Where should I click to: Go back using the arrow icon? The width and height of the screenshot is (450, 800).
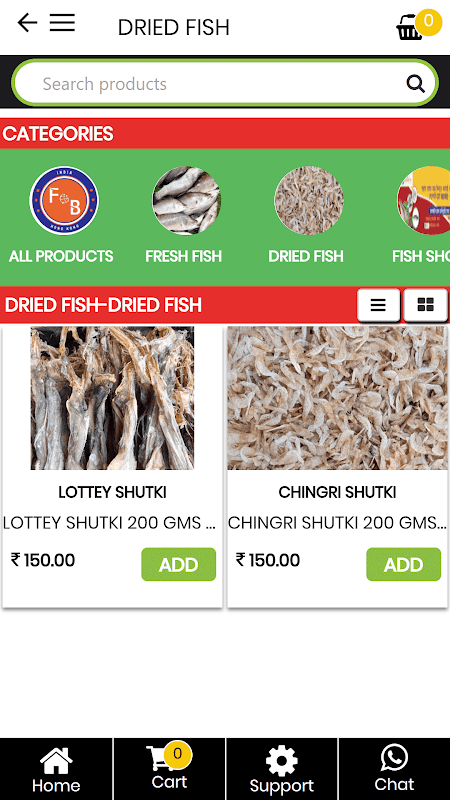(x=27, y=23)
